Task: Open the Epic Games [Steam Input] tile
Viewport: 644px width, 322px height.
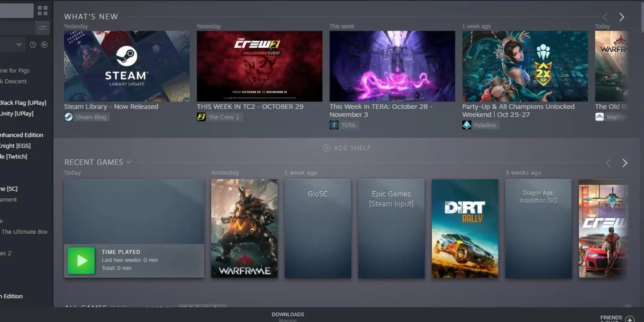Action: pos(391,229)
